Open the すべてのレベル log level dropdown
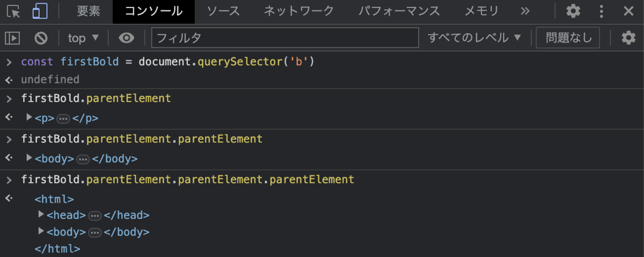 click(474, 38)
